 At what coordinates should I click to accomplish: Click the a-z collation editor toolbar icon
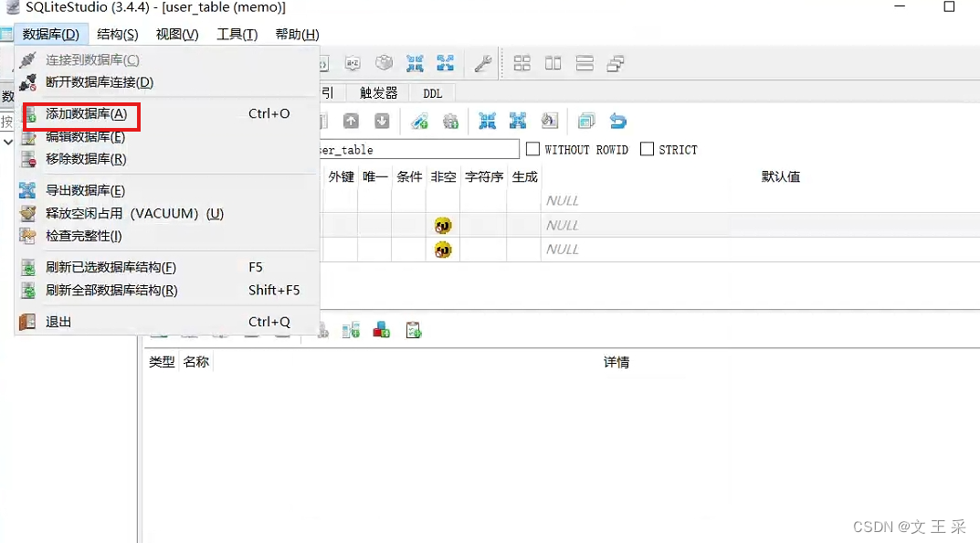(353, 63)
